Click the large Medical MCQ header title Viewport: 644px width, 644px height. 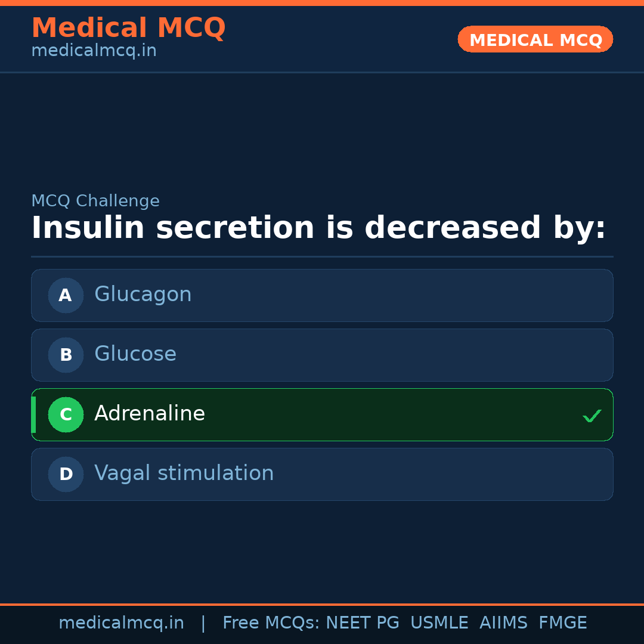coord(128,28)
